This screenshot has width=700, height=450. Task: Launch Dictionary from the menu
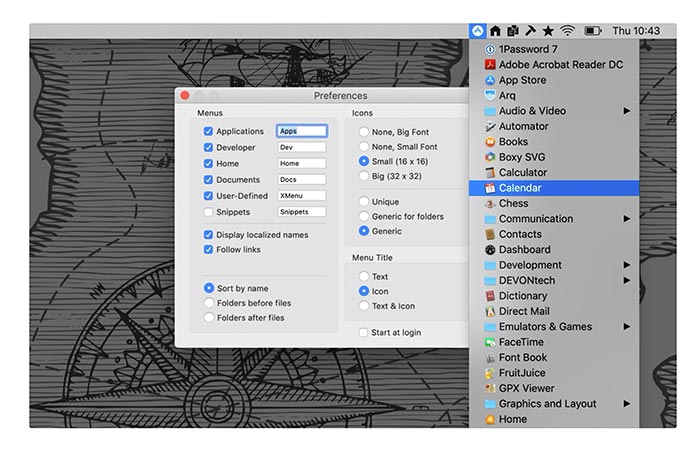point(554,296)
